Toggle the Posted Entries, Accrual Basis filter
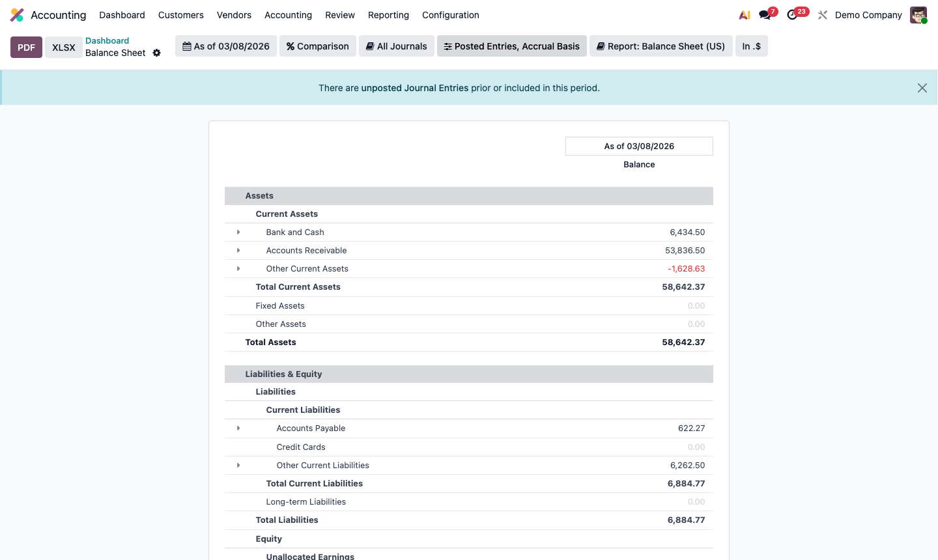The height and width of the screenshot is (560, 938). click(511, 46)
